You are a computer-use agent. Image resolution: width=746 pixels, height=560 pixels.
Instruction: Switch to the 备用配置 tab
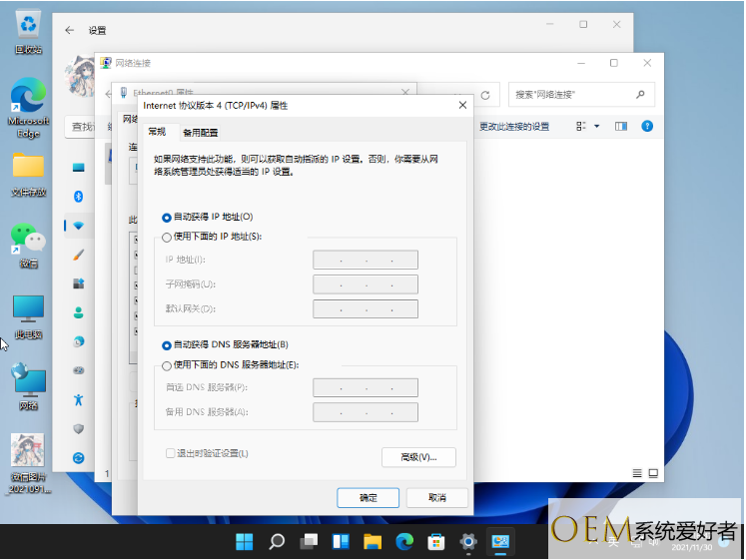(x=200, y=133)
